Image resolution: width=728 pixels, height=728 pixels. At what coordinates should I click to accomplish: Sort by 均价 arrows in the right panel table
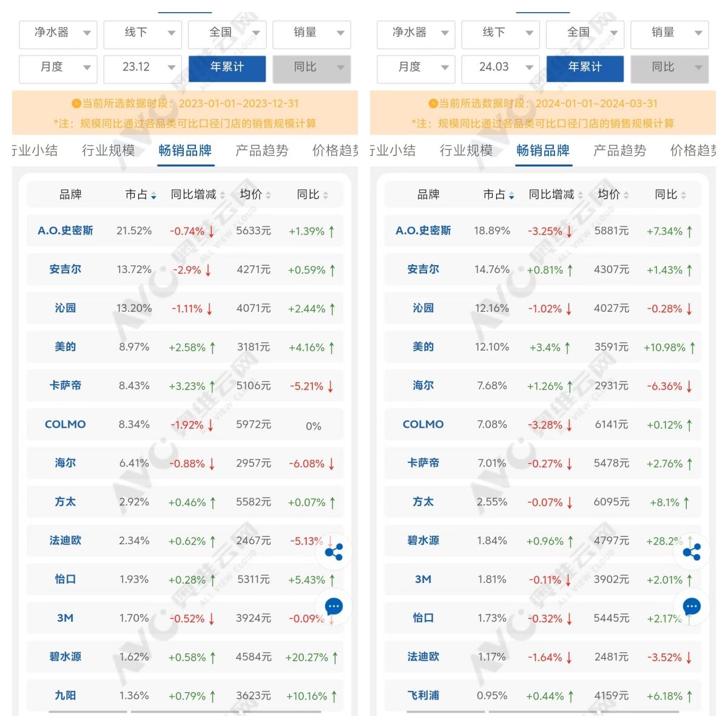pyautogui.click(x=626, y=195)
